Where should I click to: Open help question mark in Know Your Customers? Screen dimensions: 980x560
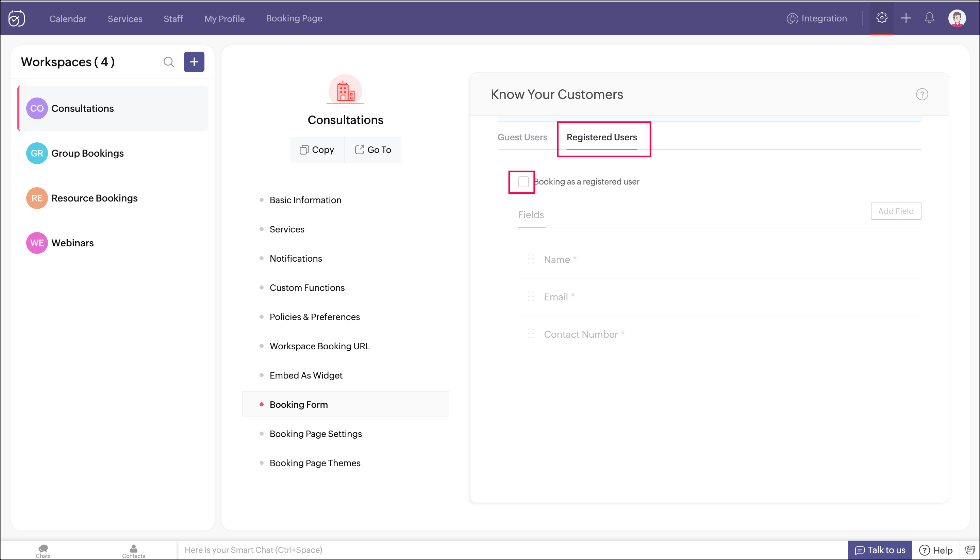(x=921, y=94)
